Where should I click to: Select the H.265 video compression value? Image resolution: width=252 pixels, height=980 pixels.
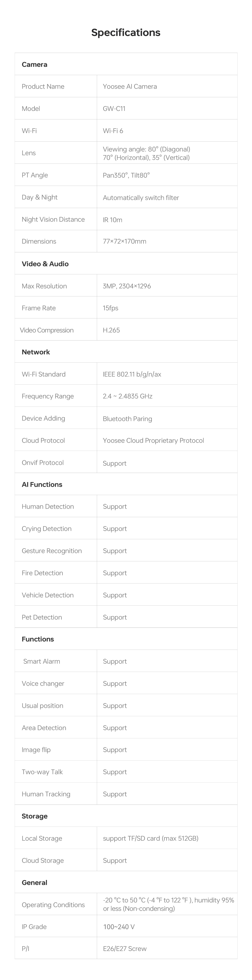pos(111,330)
